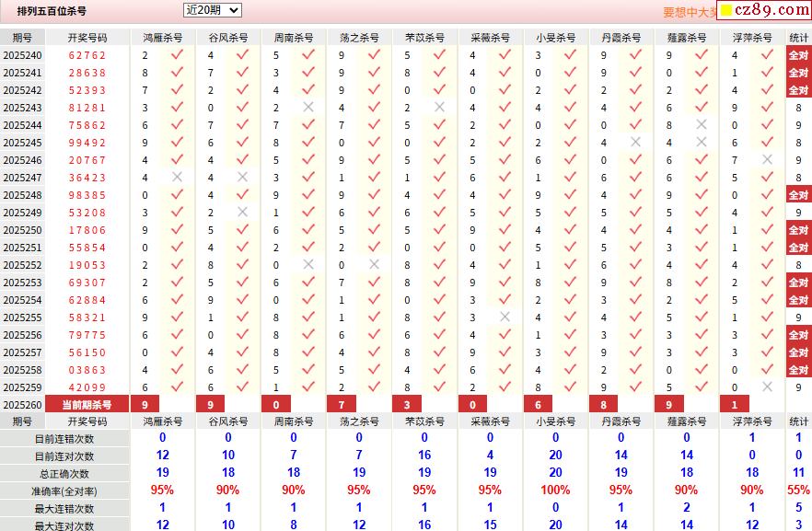Click the period number 2025250
This screenshot has width=812, height=531.
pyautogui.click(x=22, y=230)
